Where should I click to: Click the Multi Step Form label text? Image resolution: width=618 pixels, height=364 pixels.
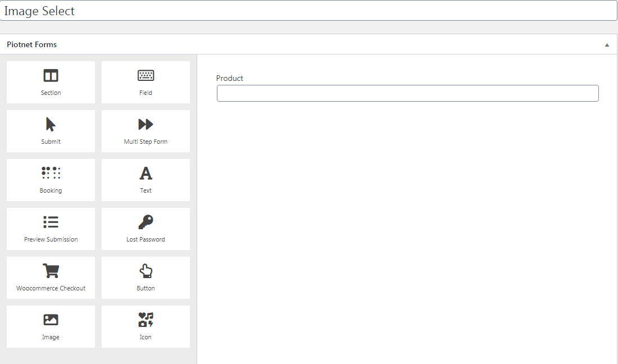[x=146, y=142]
